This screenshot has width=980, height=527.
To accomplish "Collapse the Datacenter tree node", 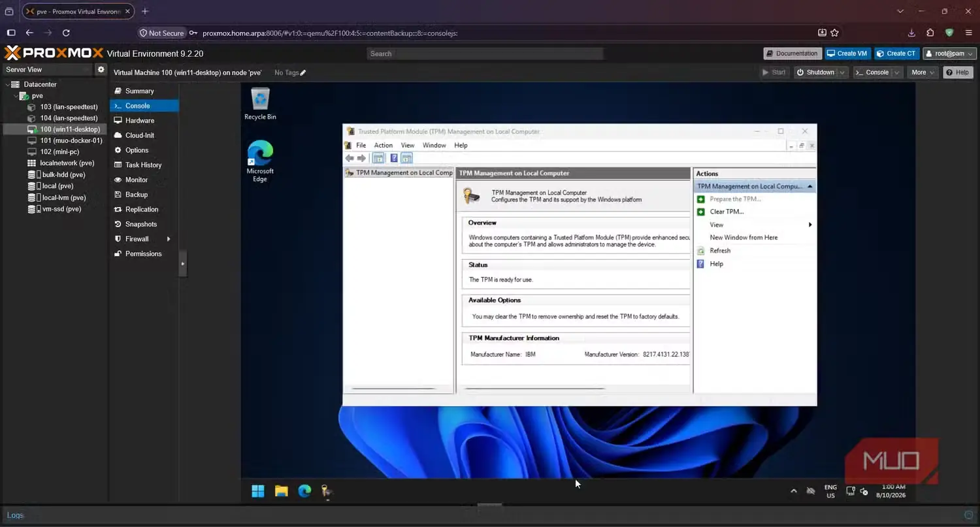I will pyautogui.click(x=8, y=84).
